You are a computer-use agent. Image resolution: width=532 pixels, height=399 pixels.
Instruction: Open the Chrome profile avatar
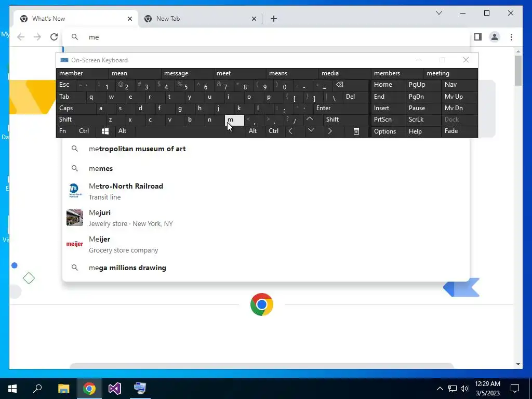[x=495, y=37]
